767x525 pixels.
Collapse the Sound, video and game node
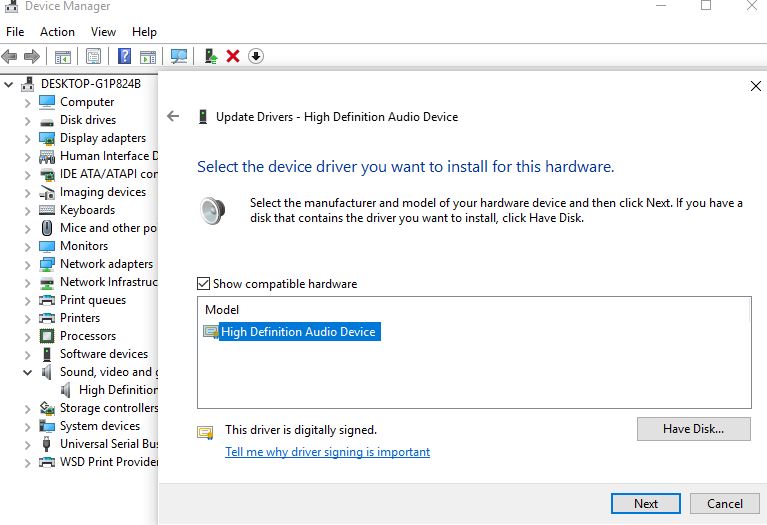pyautogui.click(x=27, y=372)
